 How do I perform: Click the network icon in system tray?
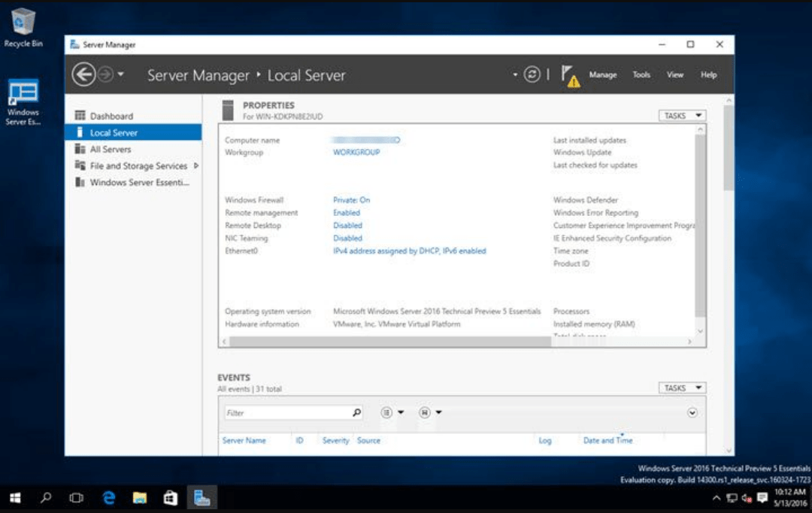pos(732,498)
